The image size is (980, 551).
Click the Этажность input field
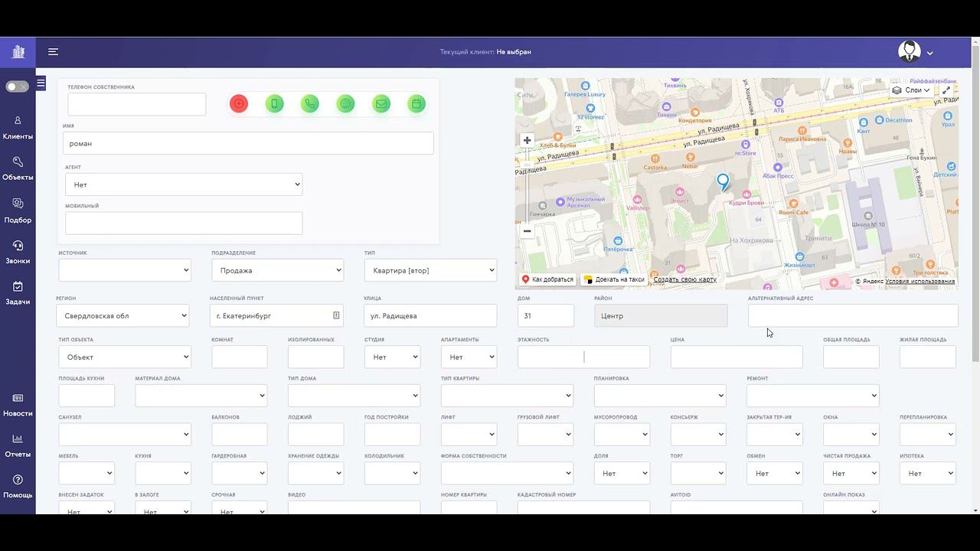point(583,357)
